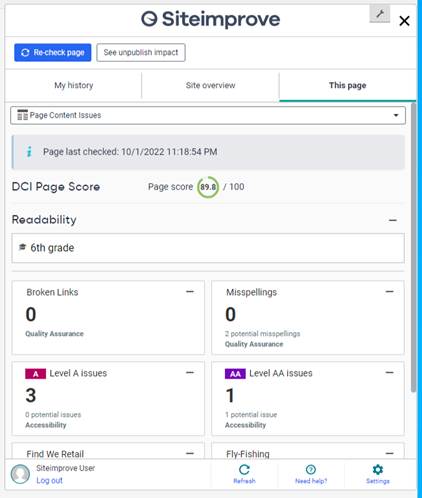Collapse the Fly-Fishing card
Viewport: 422px width, 498px height.
389,453
